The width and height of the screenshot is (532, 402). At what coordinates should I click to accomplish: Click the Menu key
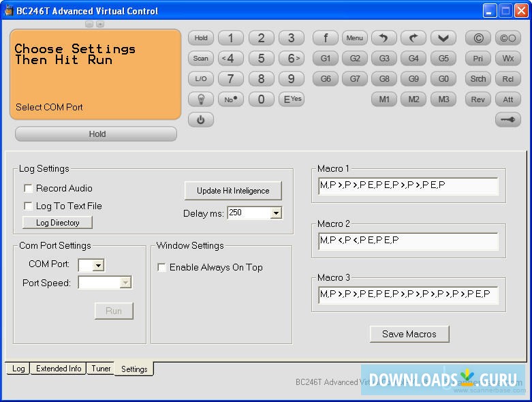pos(355,38)
